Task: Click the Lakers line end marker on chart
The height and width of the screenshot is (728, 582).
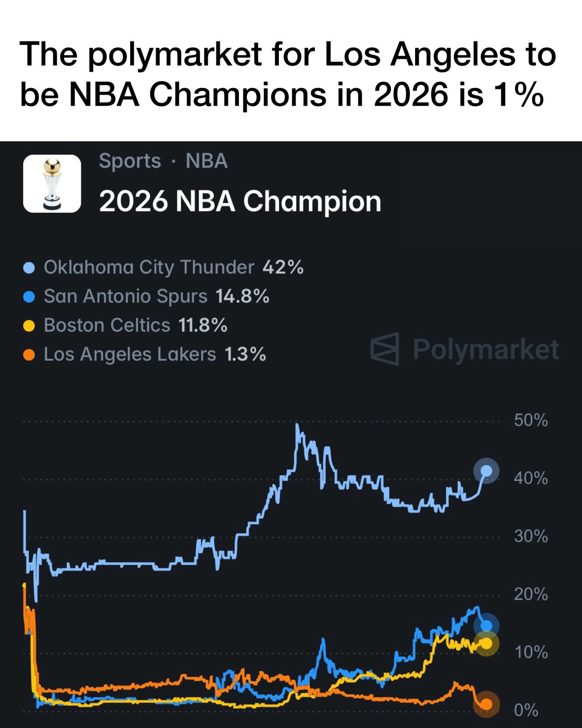Action: click(x=486, y=704)
